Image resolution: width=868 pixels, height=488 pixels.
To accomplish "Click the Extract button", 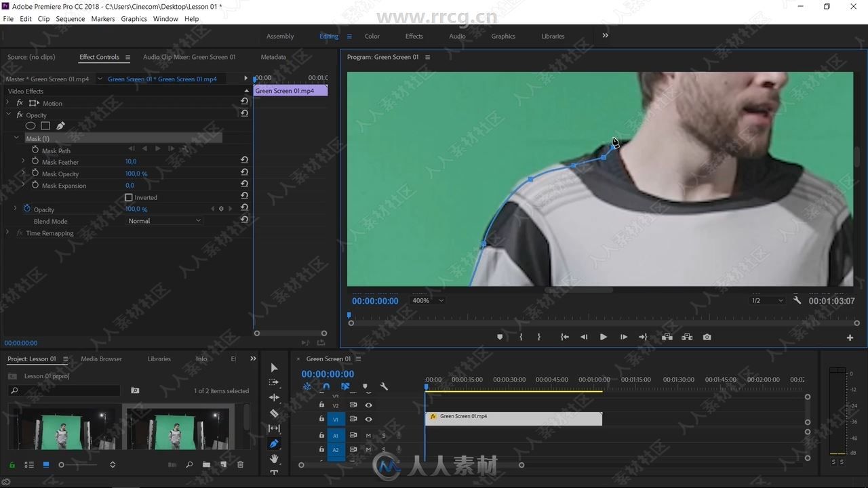I will (687, 337).
